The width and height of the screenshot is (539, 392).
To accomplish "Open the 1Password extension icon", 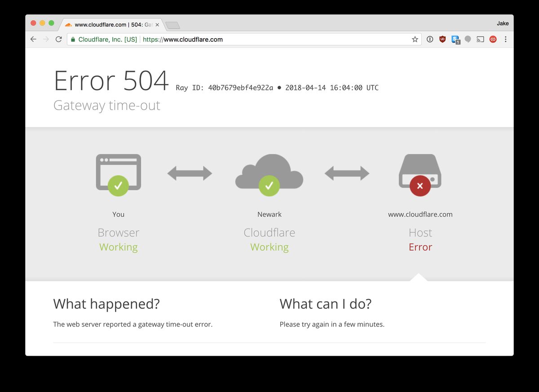I will [x=430, y=40].
